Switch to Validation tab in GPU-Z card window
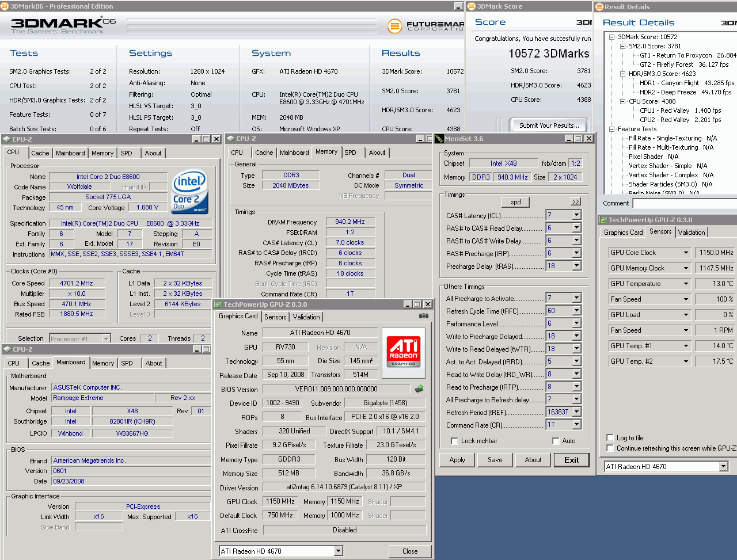The image size is (737, 560). pyautogui.click(x=306, y=317)
